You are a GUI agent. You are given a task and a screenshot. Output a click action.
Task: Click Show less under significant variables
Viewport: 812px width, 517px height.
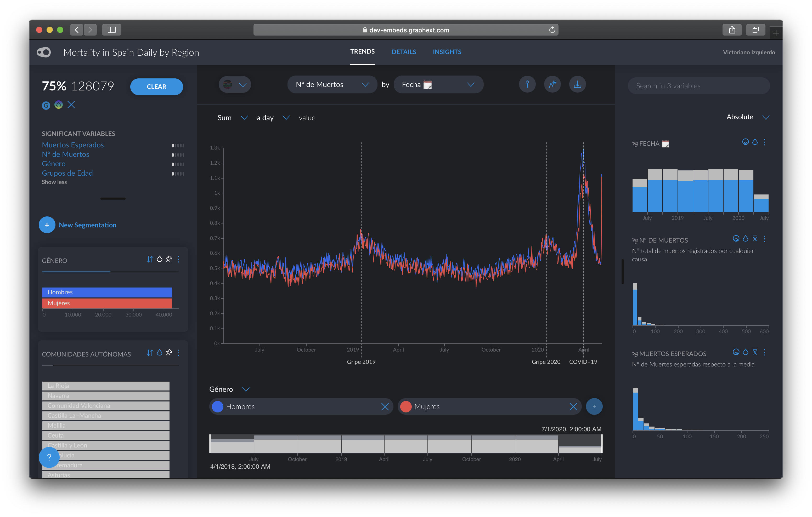coord(54,182)
